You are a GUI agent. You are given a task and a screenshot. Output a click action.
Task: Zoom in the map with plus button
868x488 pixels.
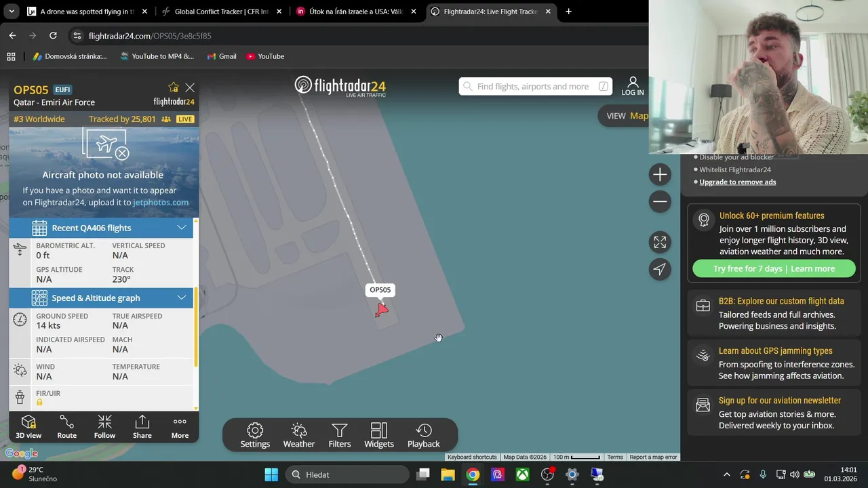[660, 175]
